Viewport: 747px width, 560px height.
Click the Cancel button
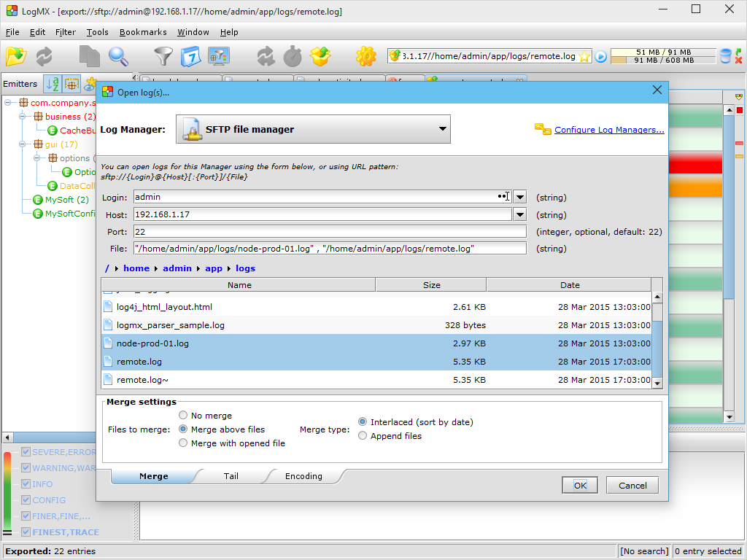coord(632,485)
